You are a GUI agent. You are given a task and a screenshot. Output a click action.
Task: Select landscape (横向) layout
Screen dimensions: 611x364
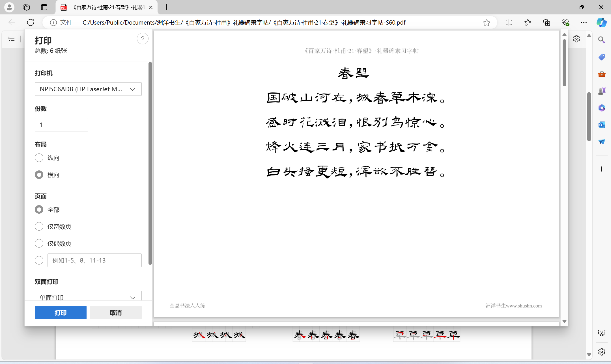click(x=39, y=175)
